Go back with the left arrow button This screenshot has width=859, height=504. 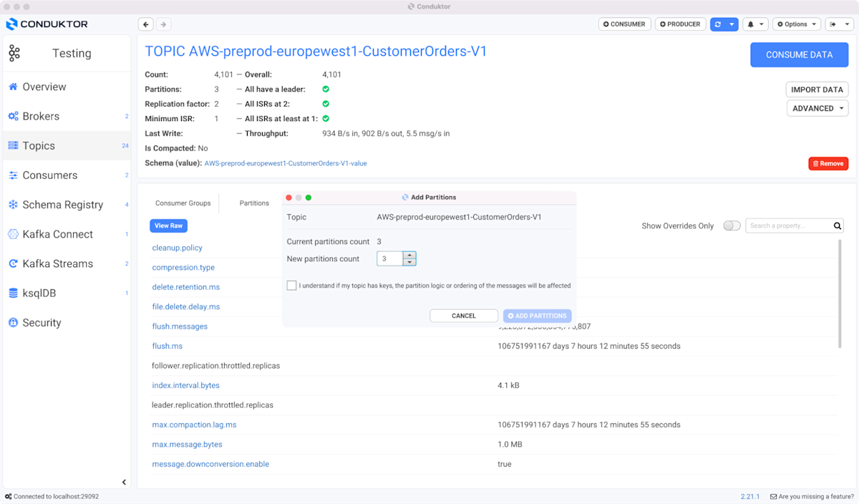click(145, 24)
